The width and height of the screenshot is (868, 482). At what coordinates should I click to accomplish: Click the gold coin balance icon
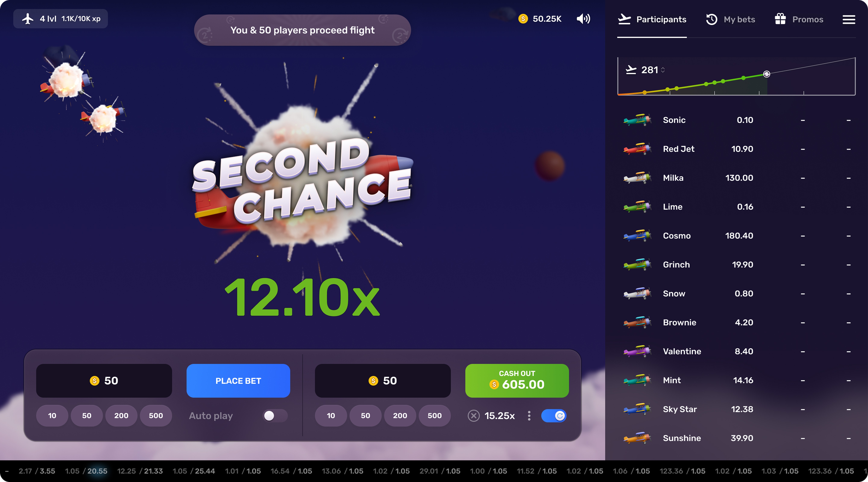[x=523, y=19]
